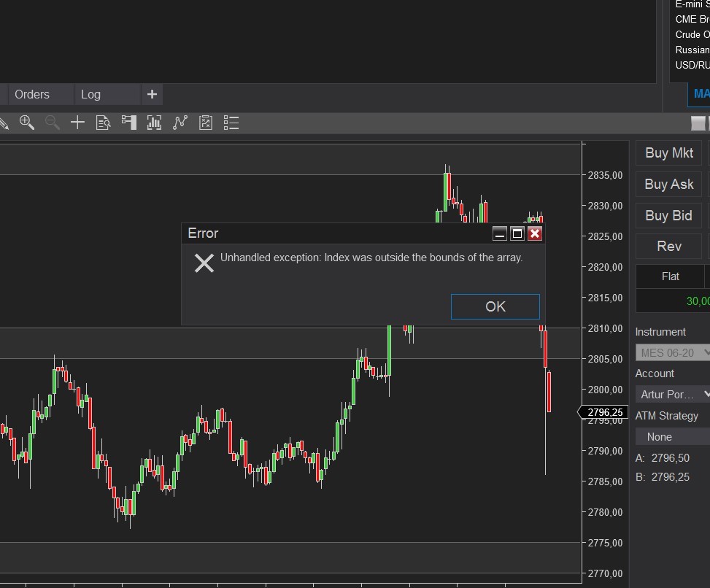Click the 2810,00 price axis label
The image size is (710, 588).
pos(605,328)
